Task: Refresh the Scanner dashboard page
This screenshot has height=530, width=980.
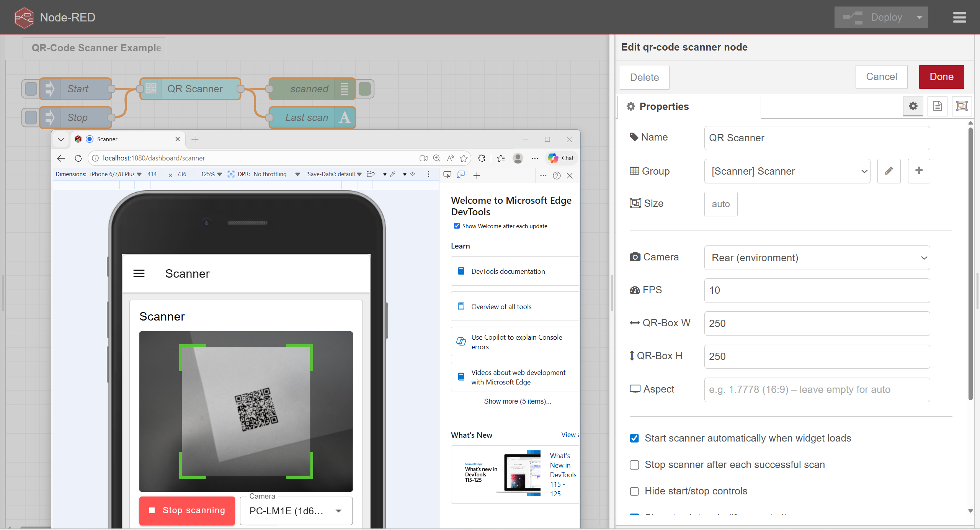Action: click(x=78, y=158)
